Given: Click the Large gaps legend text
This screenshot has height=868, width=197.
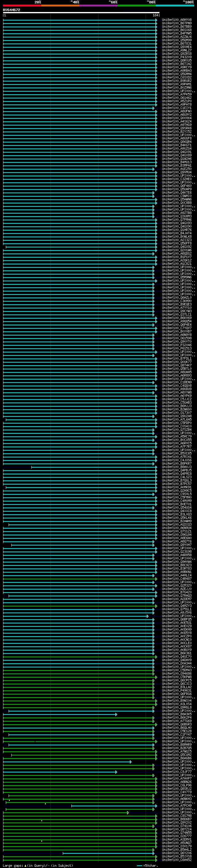Looking at the screenshot, I should pos(38,865).
